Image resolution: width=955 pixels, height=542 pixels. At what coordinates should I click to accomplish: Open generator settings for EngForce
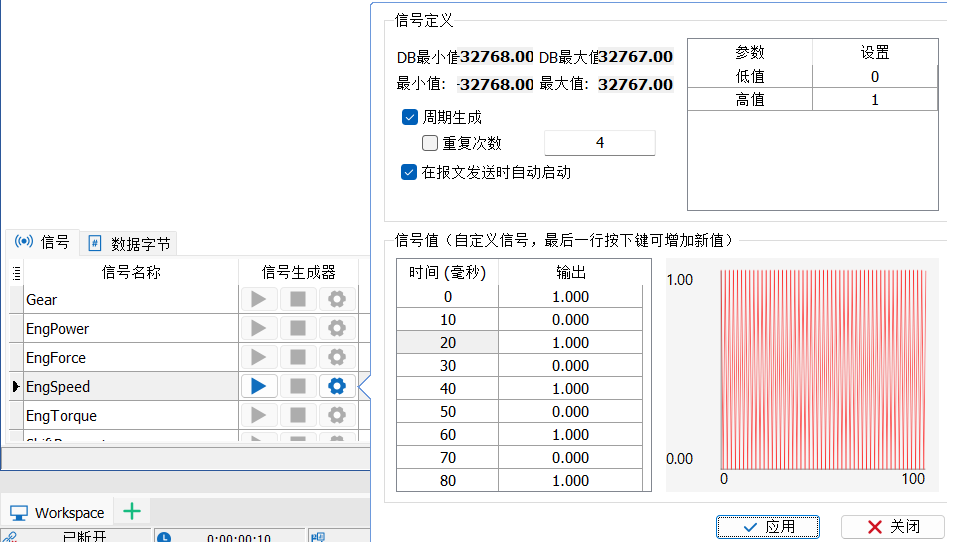pos(337,357)
